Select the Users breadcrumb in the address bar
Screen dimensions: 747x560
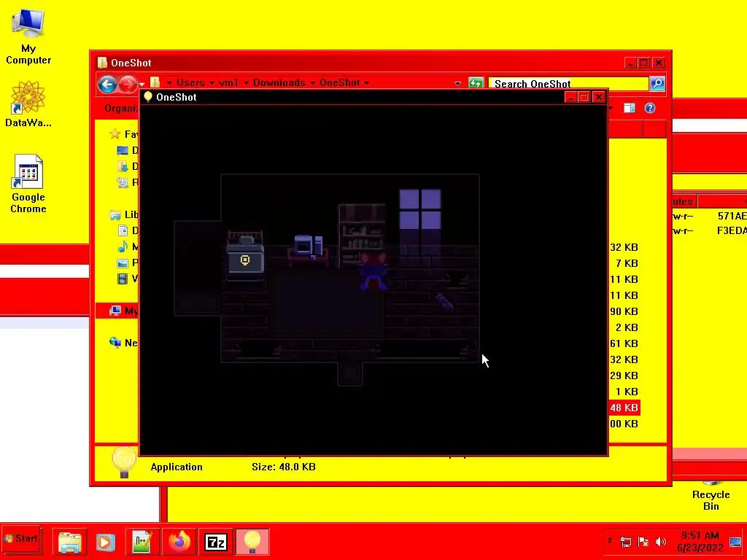pyautogui.click(x=190, y=83)
